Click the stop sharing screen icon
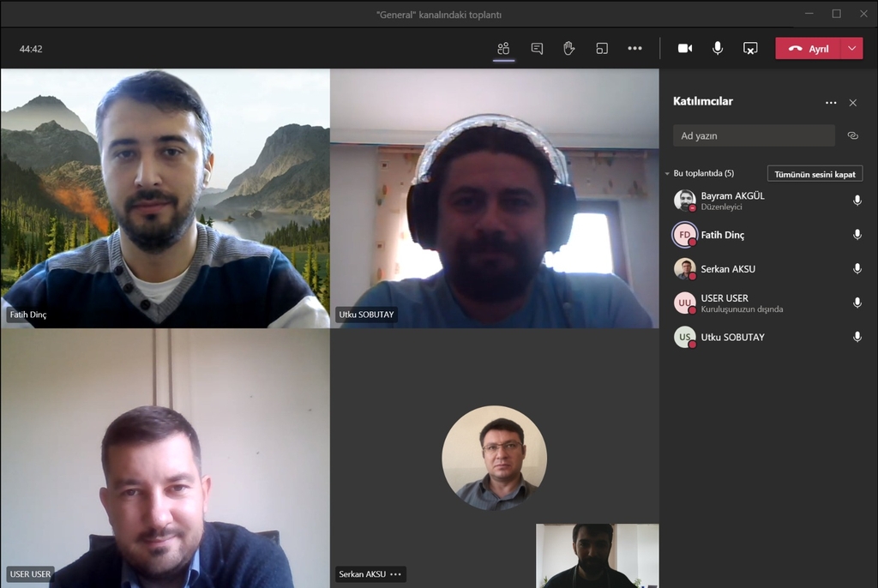The height and width of the screenshot is (588, 878). click(x=750, y=49)
